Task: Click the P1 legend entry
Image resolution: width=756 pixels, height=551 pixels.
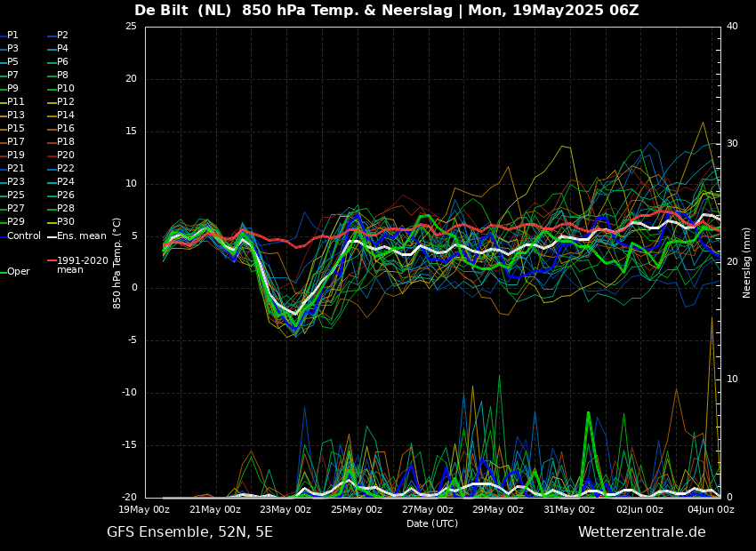Action: point(12,36)
